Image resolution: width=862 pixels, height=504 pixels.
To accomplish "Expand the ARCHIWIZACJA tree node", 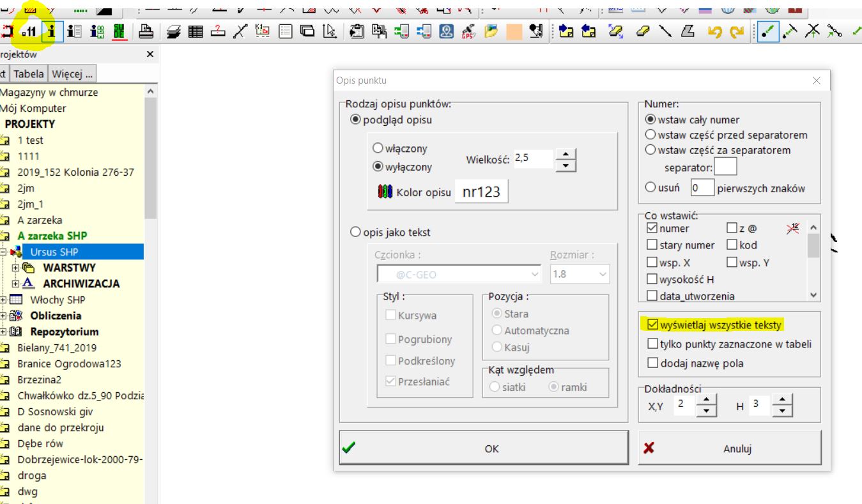I will [15, 284].
